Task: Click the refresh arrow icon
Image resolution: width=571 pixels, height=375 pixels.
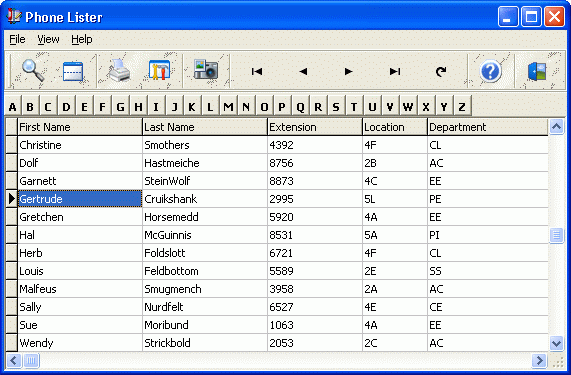Action: (x=441, y=71)
